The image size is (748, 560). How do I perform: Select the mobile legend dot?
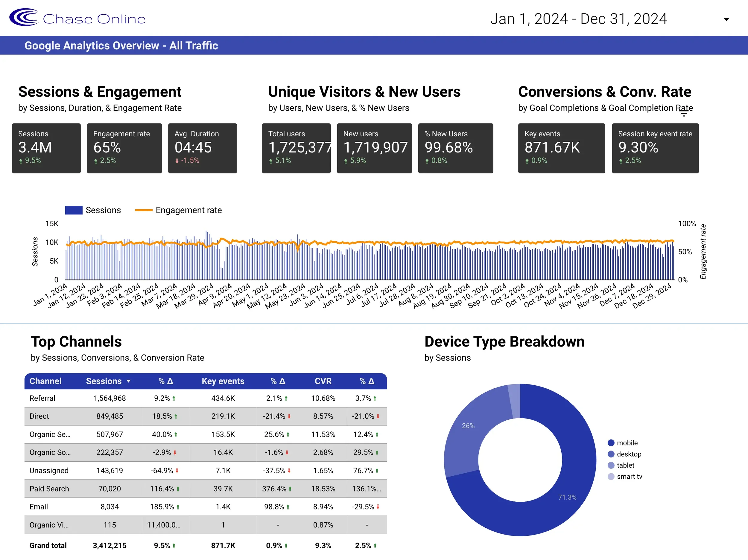(611, 443)
